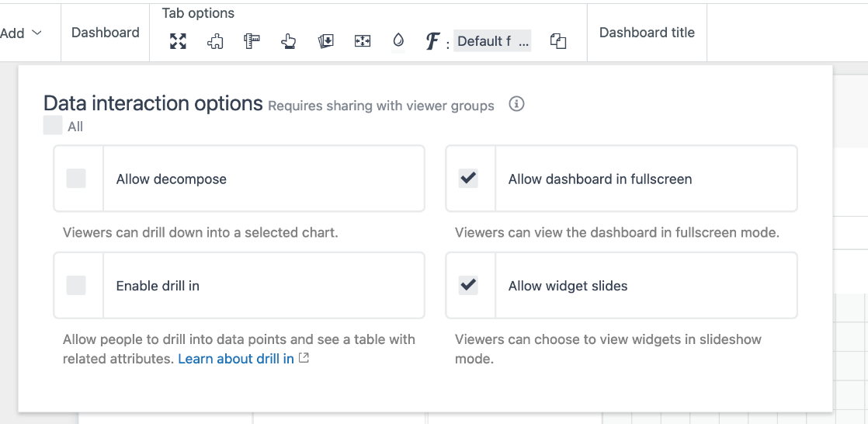Open the Dashboard menu item
This screenshot has height=424, width=868.
click(106, 33)
